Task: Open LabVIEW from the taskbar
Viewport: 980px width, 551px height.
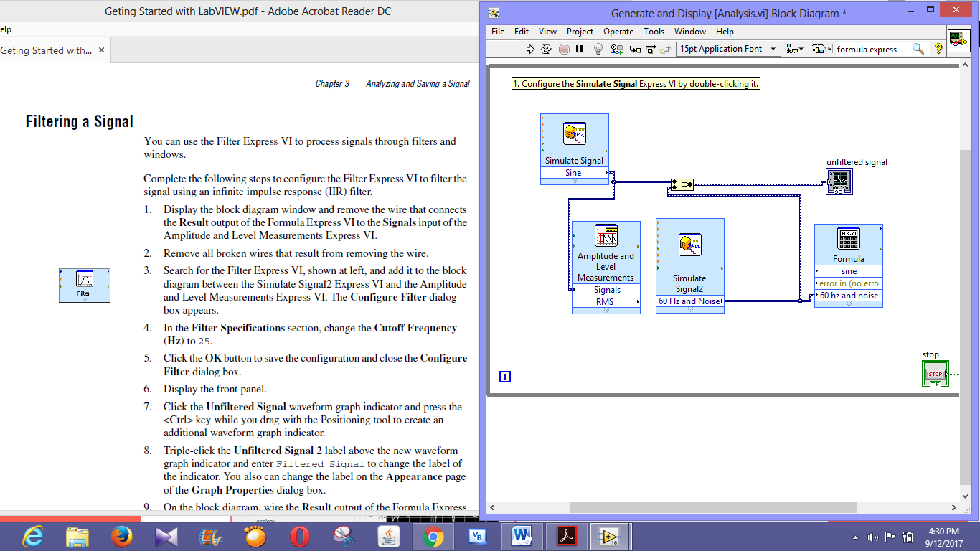Action: (x=609, y=536)
